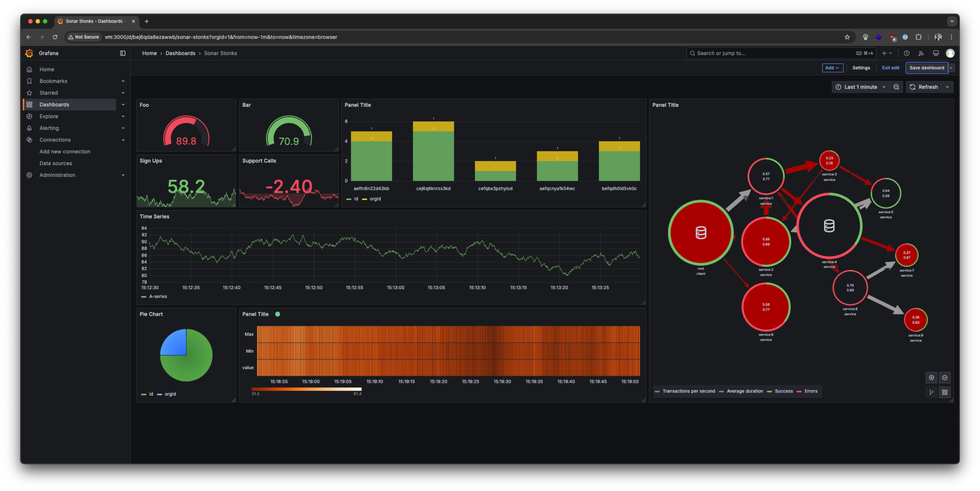The image size is (980, 491).
Task: Click the node graph zoom out button
Action: (945, 378)
